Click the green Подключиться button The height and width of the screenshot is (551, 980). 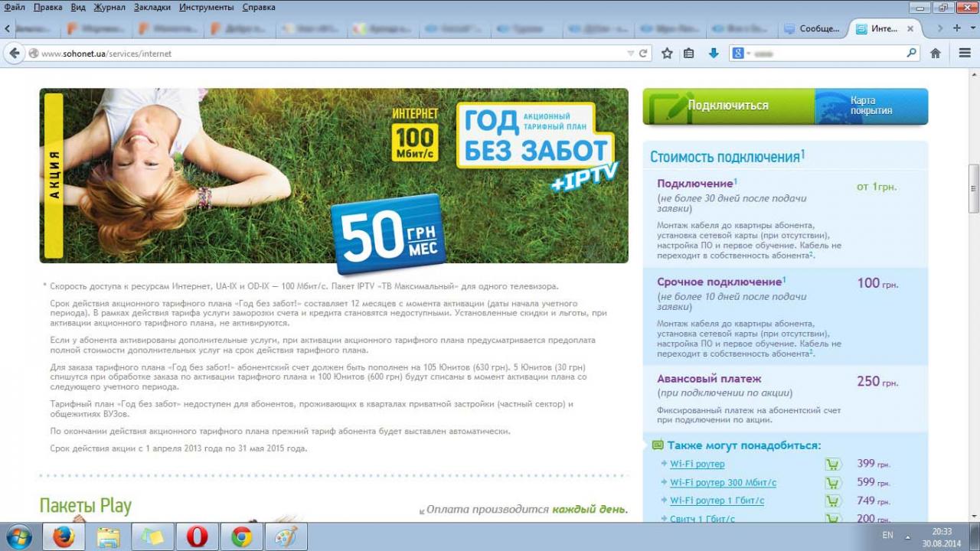(x=727, y=106)
